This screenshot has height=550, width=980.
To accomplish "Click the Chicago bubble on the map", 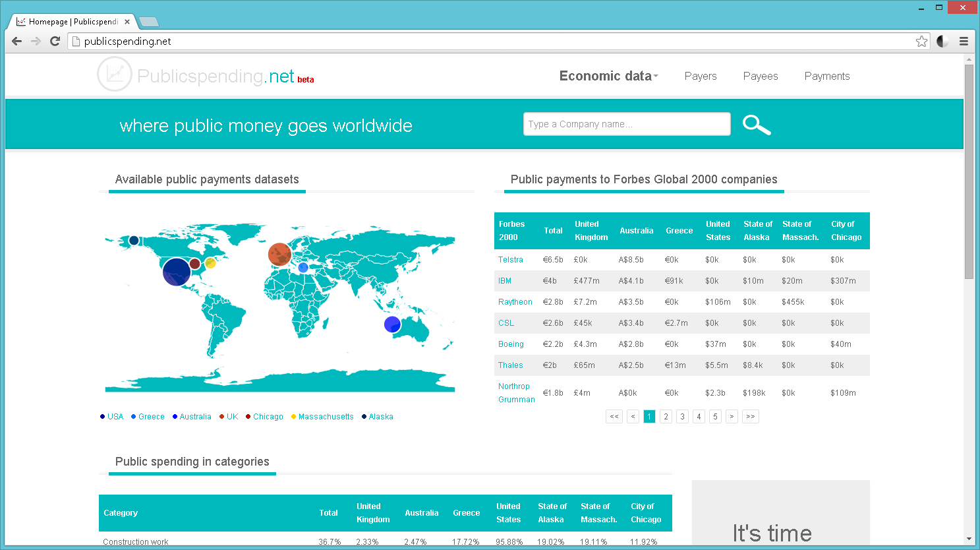I will pos(194,264).
